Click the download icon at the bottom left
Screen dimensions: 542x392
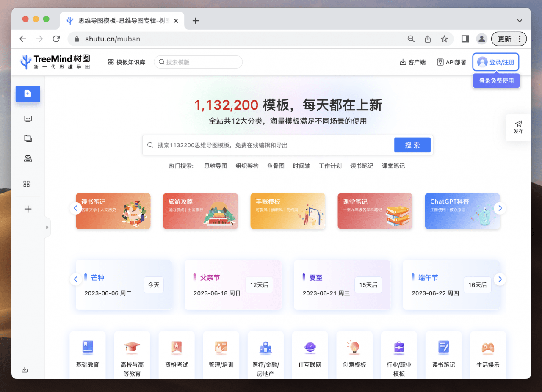click(x=25, y=369)
